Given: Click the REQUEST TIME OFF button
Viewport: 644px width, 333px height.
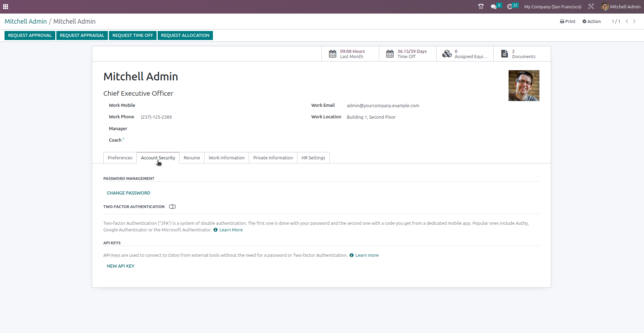Looking at the screenshot, I should [x=133, y=35].
